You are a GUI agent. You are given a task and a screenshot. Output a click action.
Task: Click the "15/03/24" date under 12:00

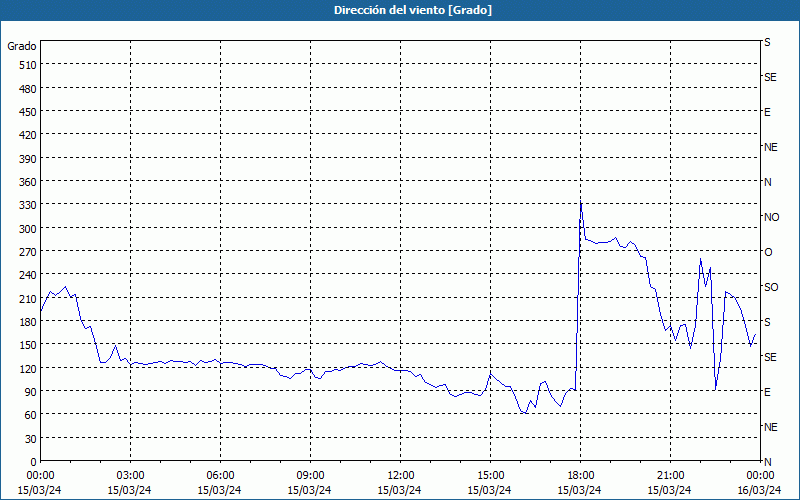[399, 490]
